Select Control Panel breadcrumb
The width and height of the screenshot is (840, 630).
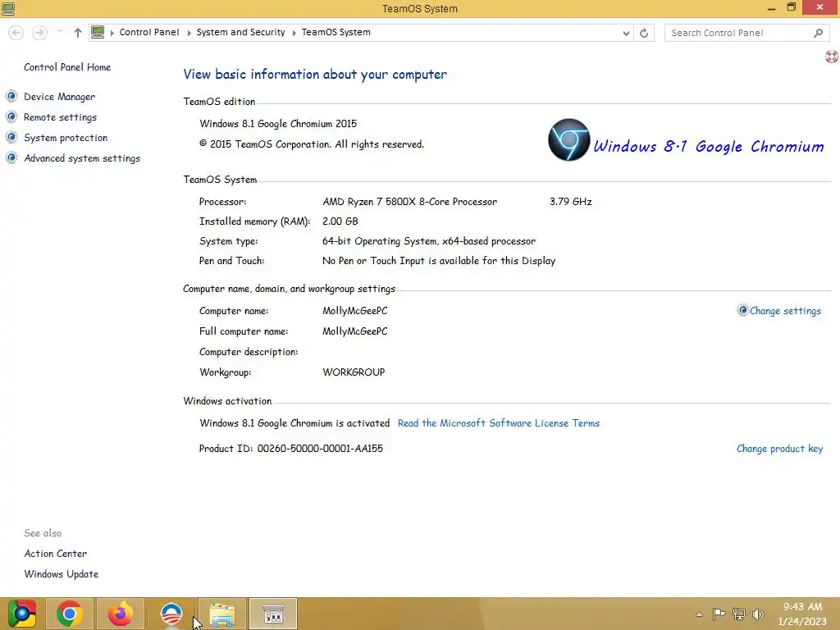click(x=149, y=32)
